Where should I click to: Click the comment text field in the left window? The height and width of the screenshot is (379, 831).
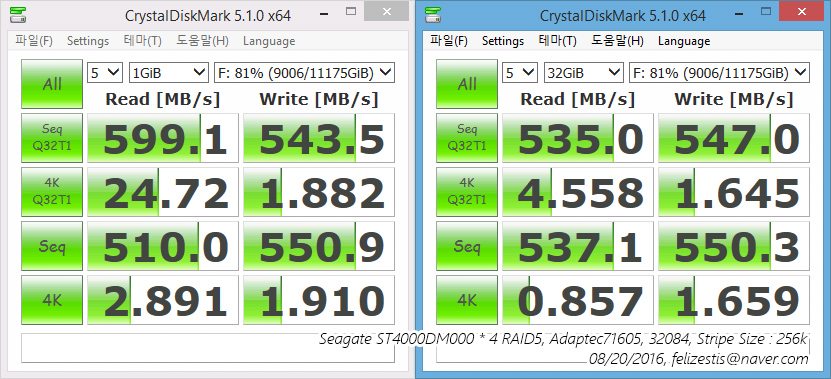(208, 348)
